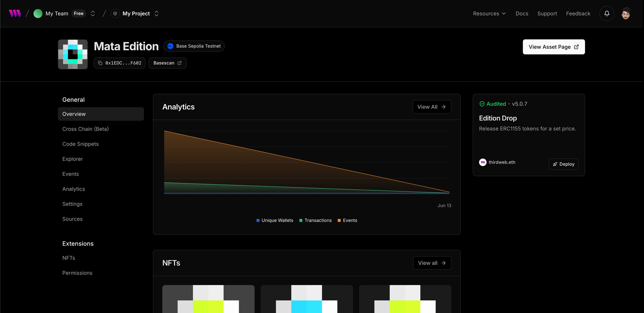The height and width of the screenshot is (313, 644).
Task: Click the View Asset Page button
Action: (x=554, y=47)
